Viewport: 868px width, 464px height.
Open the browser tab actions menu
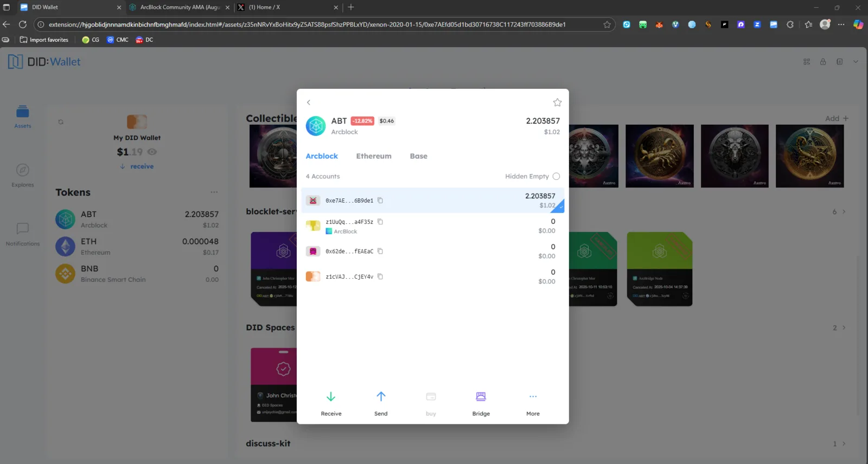pyautogui.click(x=7, y=7)
